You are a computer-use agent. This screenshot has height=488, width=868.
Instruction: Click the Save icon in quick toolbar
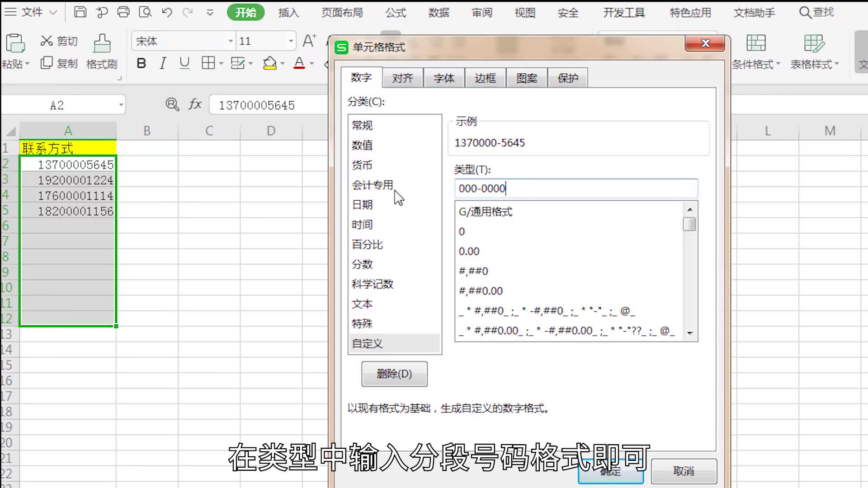pyautogui.click(x=80, y=12)
